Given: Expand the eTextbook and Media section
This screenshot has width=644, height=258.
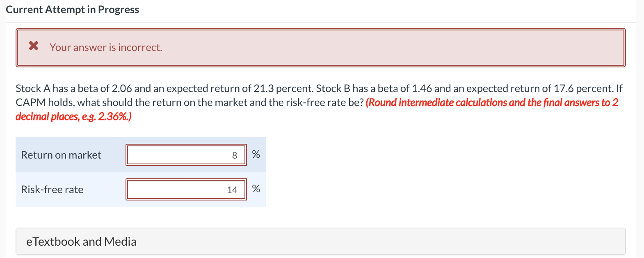Looking at the screenshot, I should click(81, 242).
